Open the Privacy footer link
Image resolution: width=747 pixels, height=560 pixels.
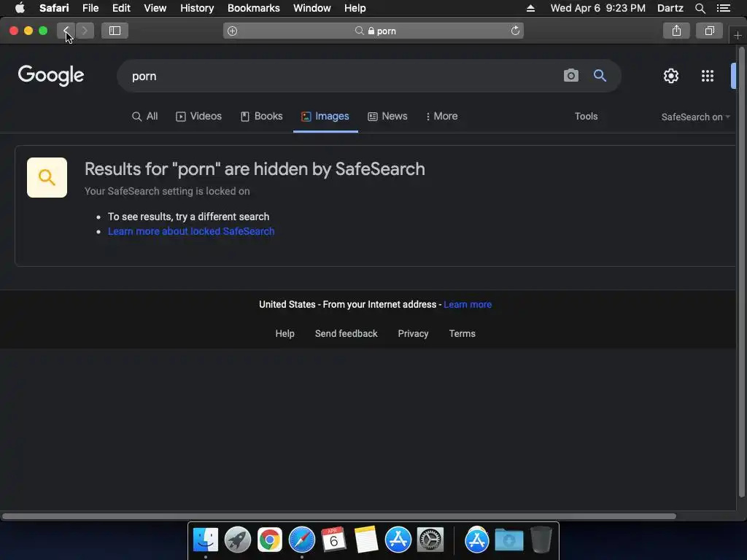pyautogui.click(x=413, y=334)
